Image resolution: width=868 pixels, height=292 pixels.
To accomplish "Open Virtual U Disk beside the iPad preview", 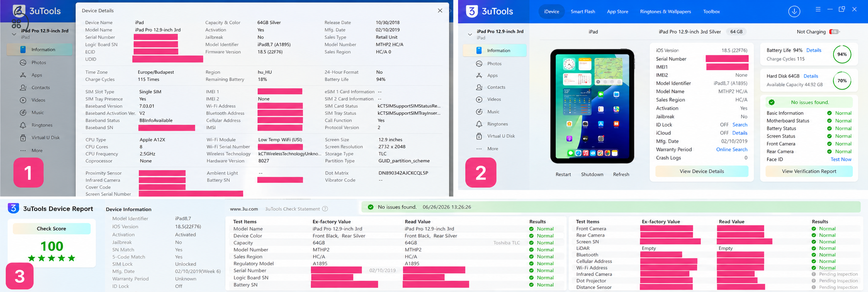I will [501, 136].
